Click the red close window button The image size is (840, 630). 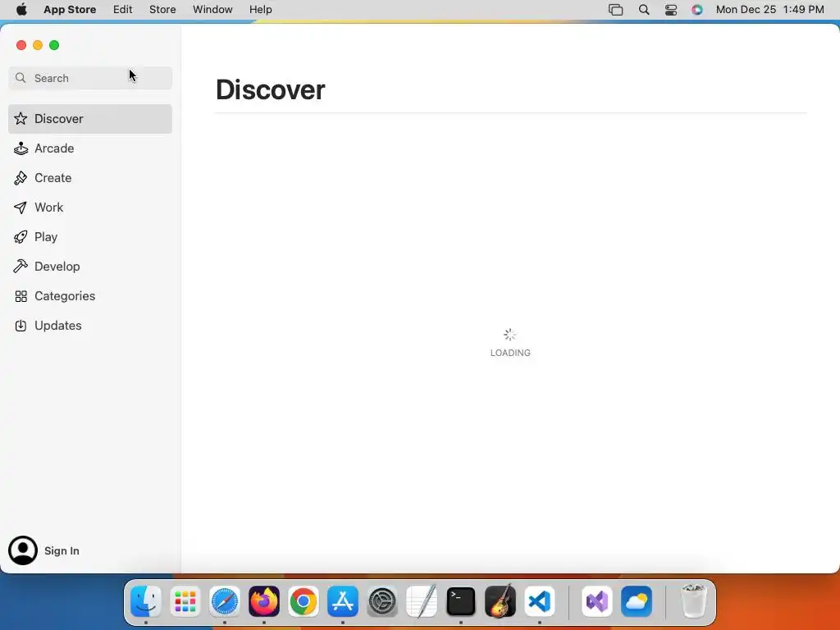tap(21, 45)
